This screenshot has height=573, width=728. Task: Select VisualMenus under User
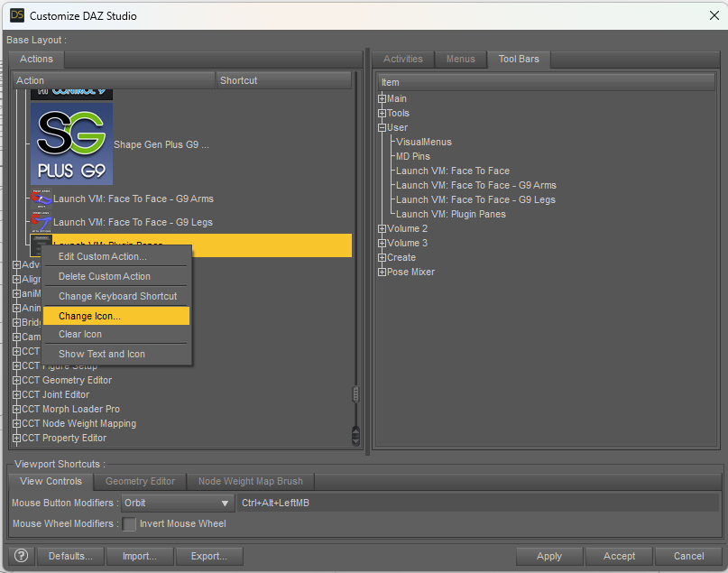tap(423, 142)
